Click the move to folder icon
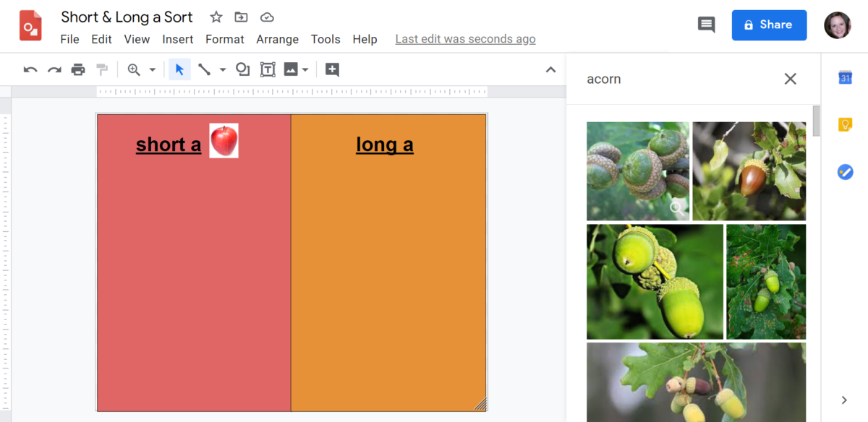Screen dimensions: 868x422 pyautogui.click(x=242, y=17)
